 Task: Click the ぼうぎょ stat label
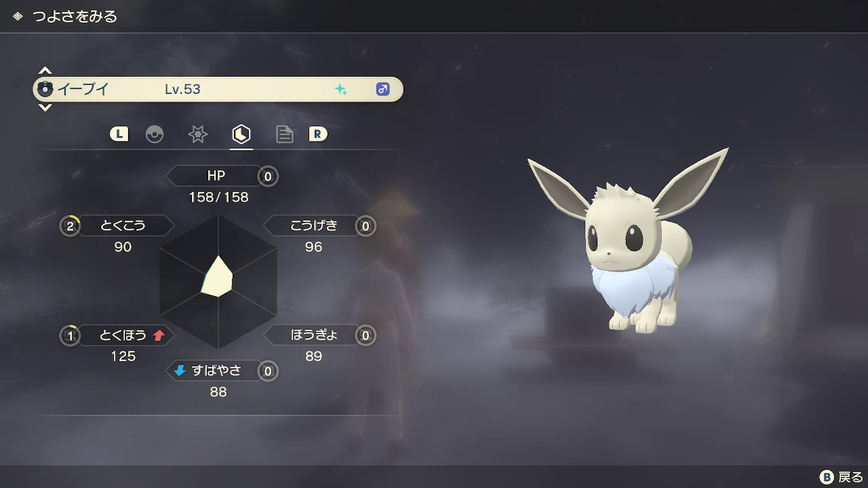(314, 335)
